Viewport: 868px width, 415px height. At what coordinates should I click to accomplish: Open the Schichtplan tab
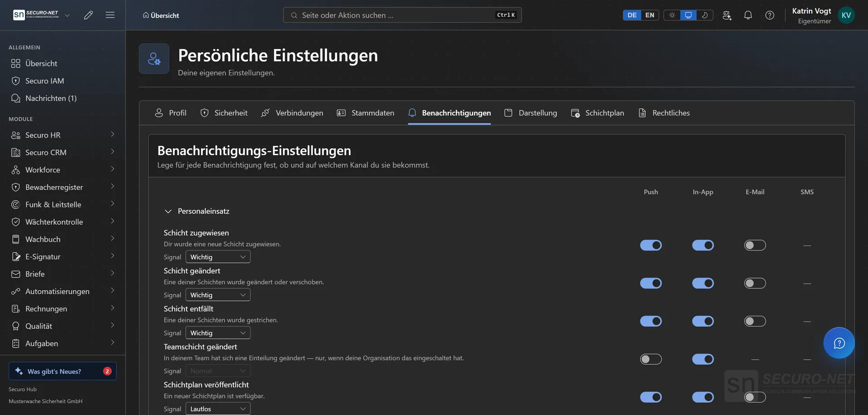tap(597, 113)
